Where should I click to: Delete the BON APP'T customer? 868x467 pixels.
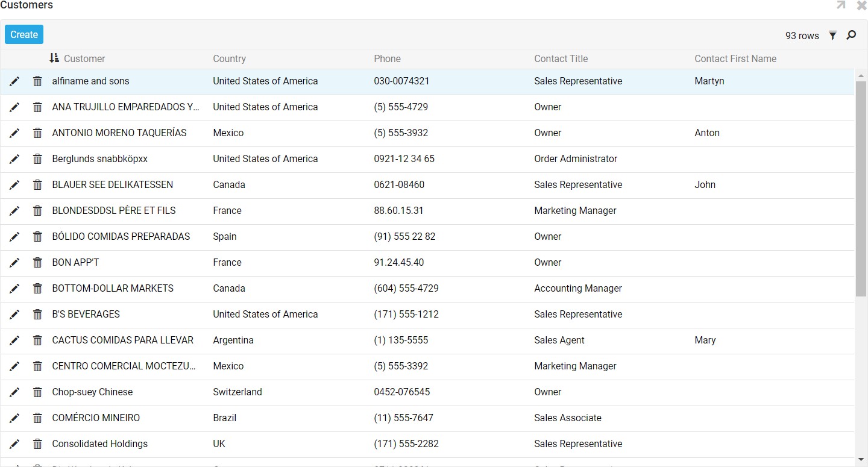(37, 263)
